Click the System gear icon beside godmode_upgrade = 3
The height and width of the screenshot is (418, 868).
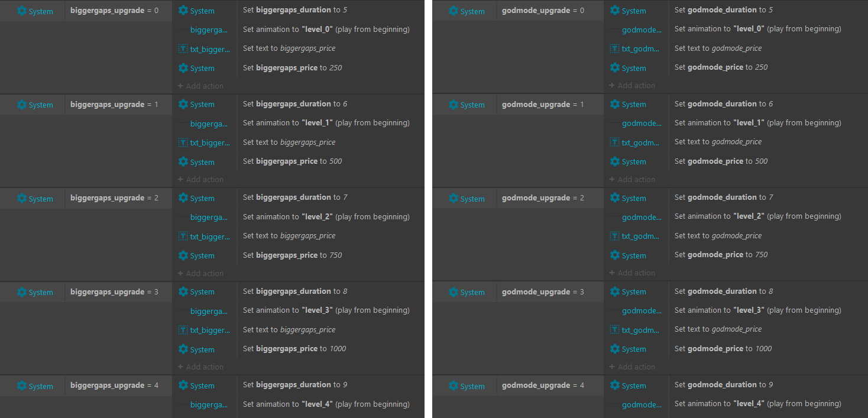[x=454, y=292]
